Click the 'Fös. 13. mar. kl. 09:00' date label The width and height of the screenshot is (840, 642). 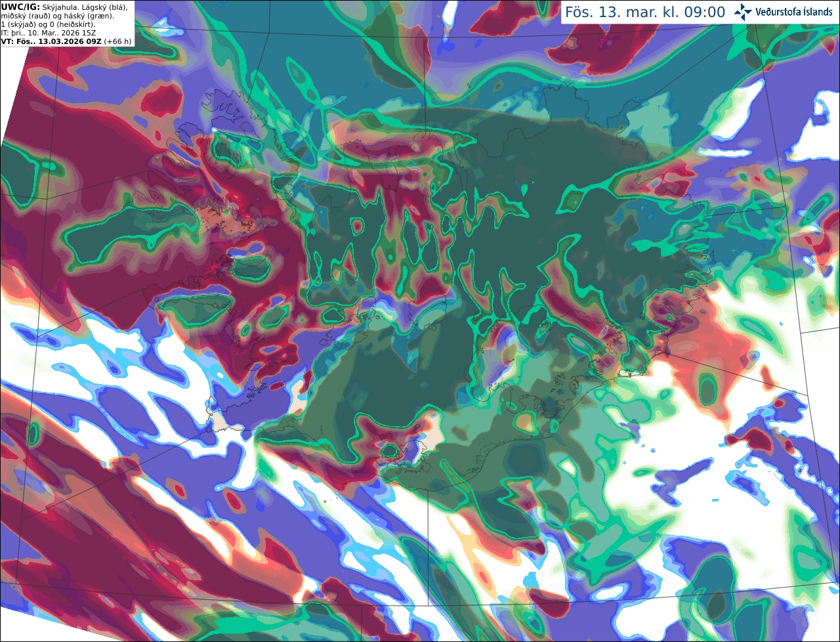[645, 12]
